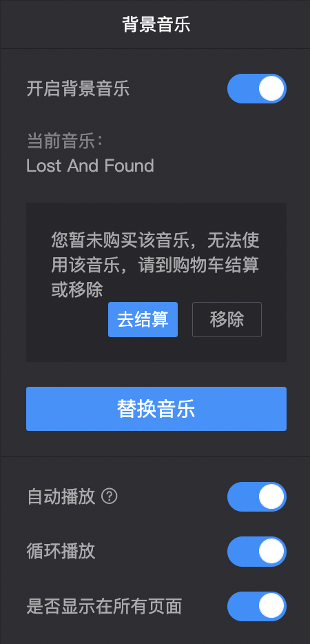Click the 背景音乐 panel title
This screenshot has width=310, height=644.
[x=156, y=25]
